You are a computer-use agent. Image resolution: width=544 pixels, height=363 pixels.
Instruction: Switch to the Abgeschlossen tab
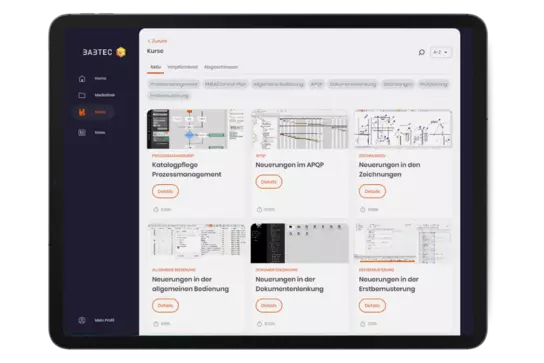221,67
